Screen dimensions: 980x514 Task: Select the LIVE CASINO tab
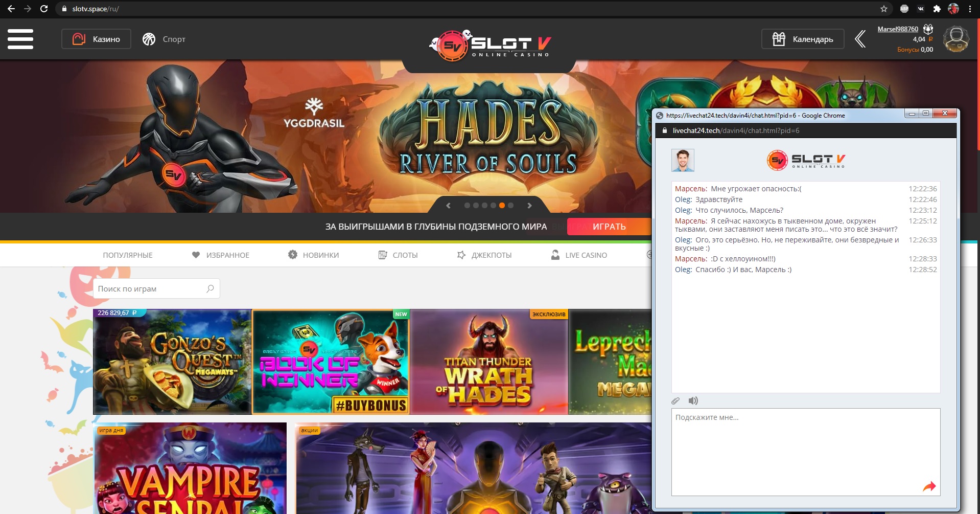point(579,255)
